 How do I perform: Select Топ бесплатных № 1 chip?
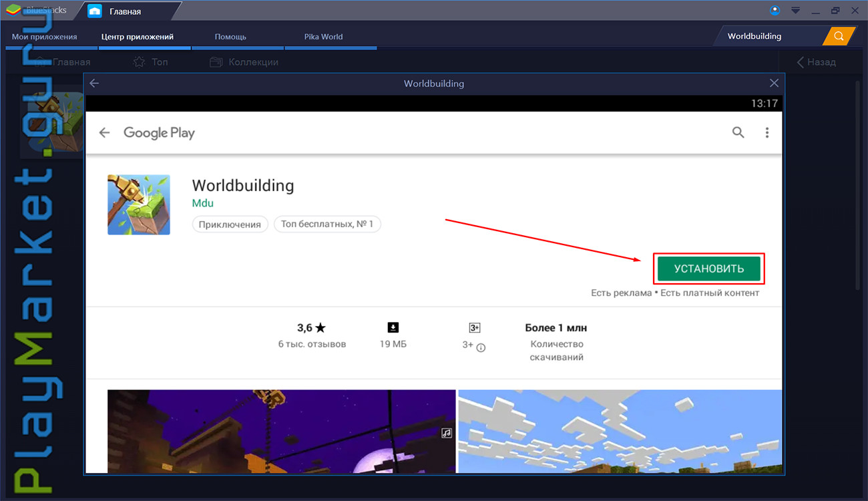tap(327, 224)
